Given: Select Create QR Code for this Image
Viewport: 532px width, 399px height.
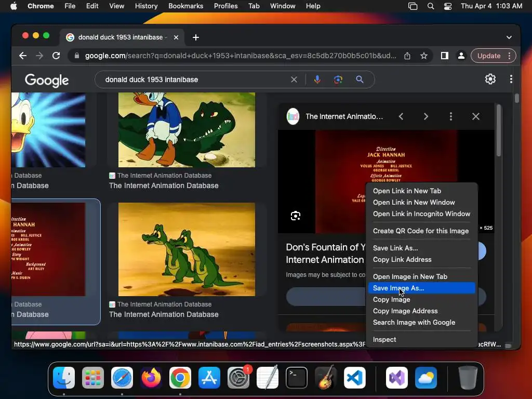Looking at the screenshot, I should tap(422, 231).
